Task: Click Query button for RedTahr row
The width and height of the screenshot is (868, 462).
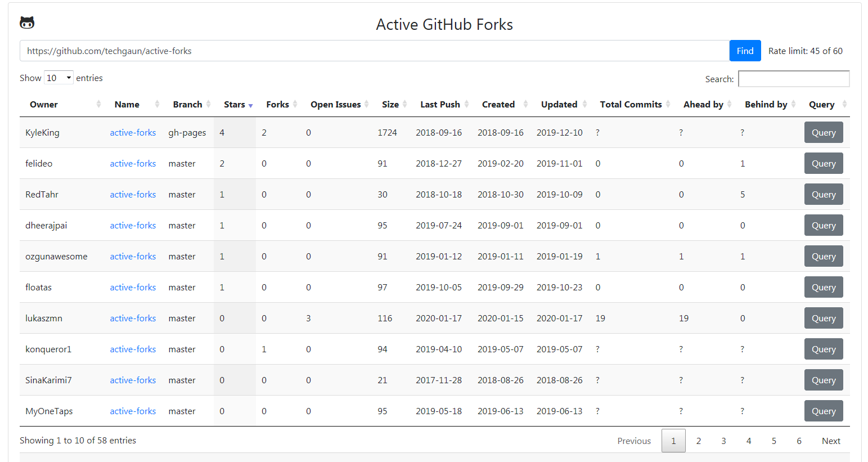Action: pyautogui.click(x=824, y=194)
